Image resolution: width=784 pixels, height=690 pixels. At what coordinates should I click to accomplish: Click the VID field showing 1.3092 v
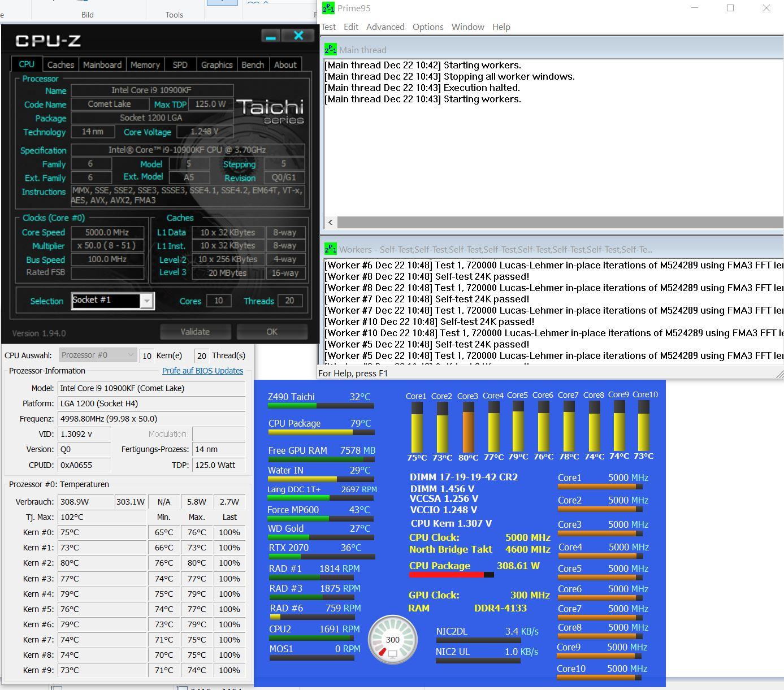(84, 434)
